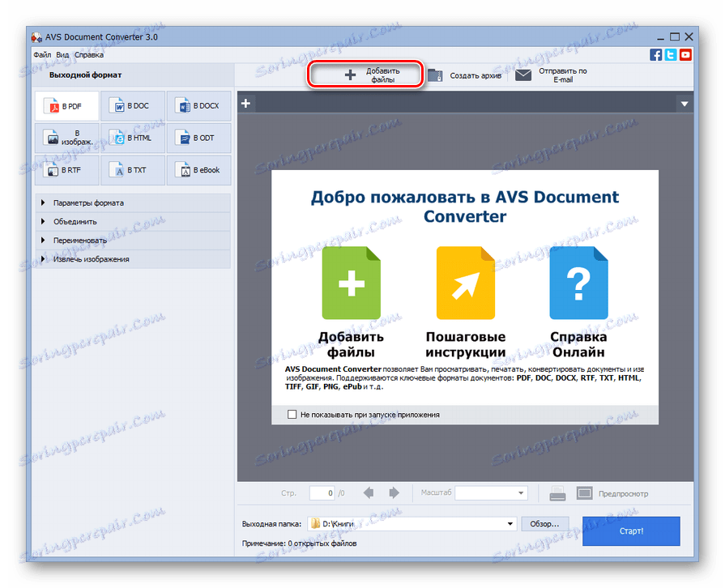Click Send by E-mail toolbar button
The image size is (725, 588).
pyautogui.click(x=551, y=75)
